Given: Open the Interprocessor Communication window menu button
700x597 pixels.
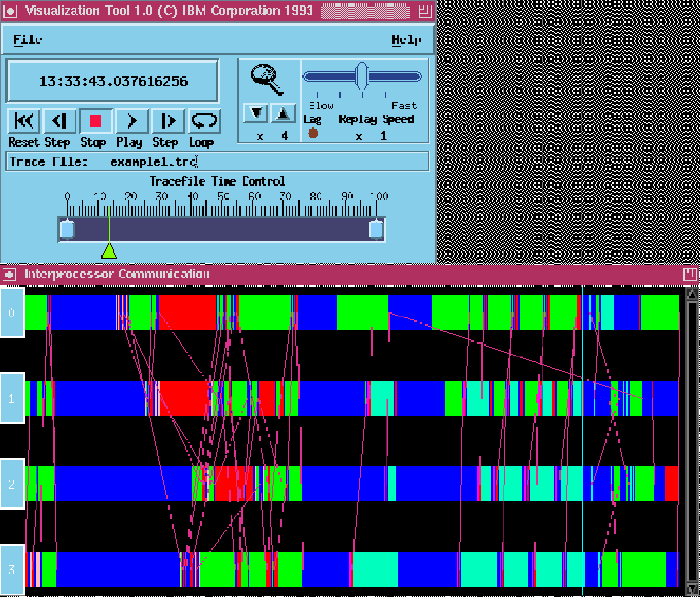Looking at the screenshot, I should click(9, 274).
